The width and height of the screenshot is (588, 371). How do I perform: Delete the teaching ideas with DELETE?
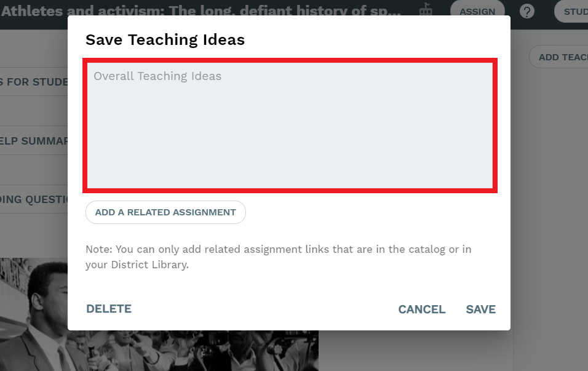tap(109, 309)
